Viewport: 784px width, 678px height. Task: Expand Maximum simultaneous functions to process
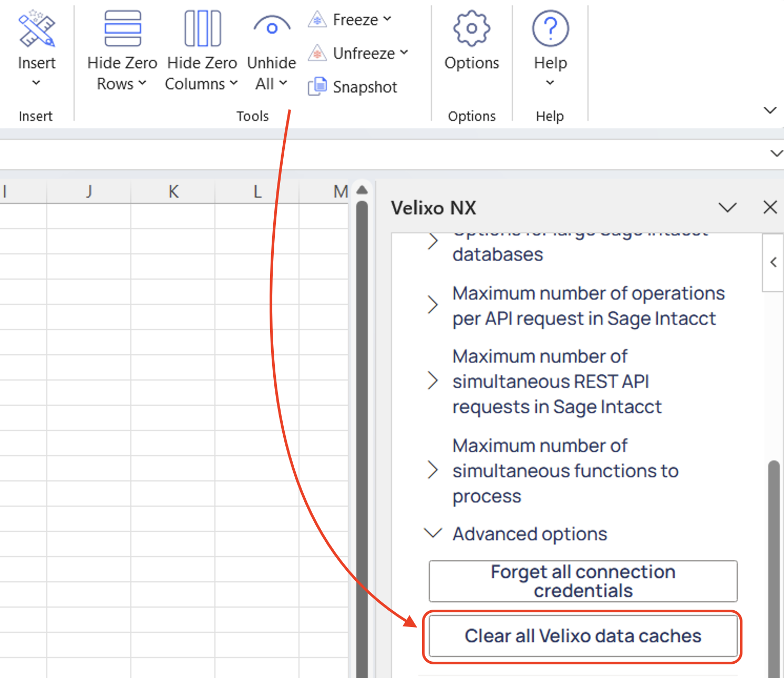click(x=433, y=470)
